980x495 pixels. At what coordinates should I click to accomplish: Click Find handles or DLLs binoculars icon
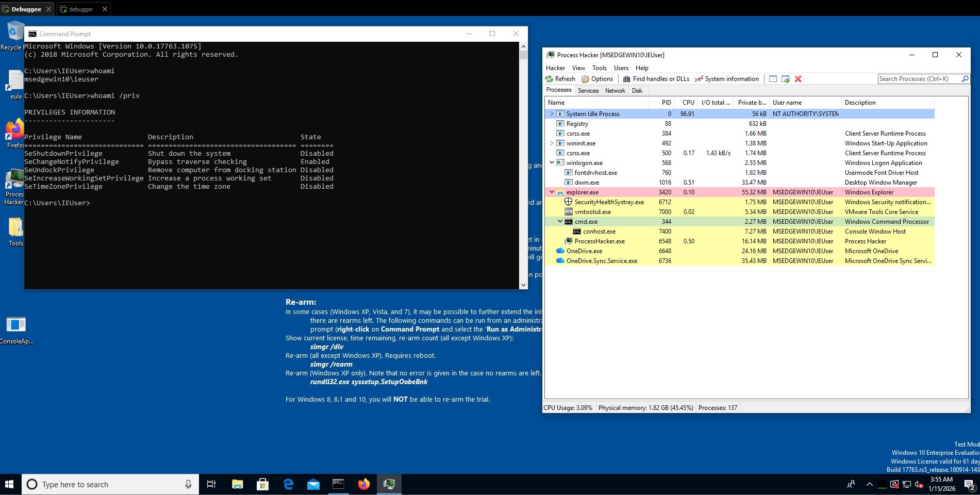[x=626, y=79]
